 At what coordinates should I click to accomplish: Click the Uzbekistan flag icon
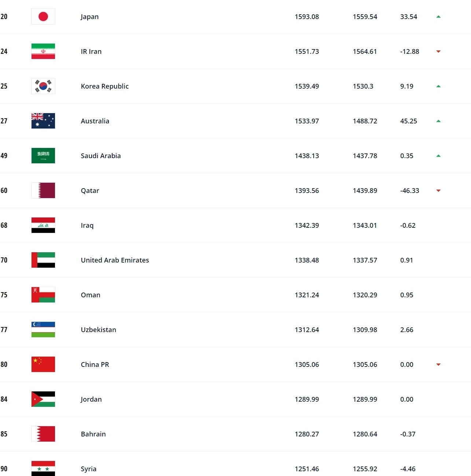43,330
